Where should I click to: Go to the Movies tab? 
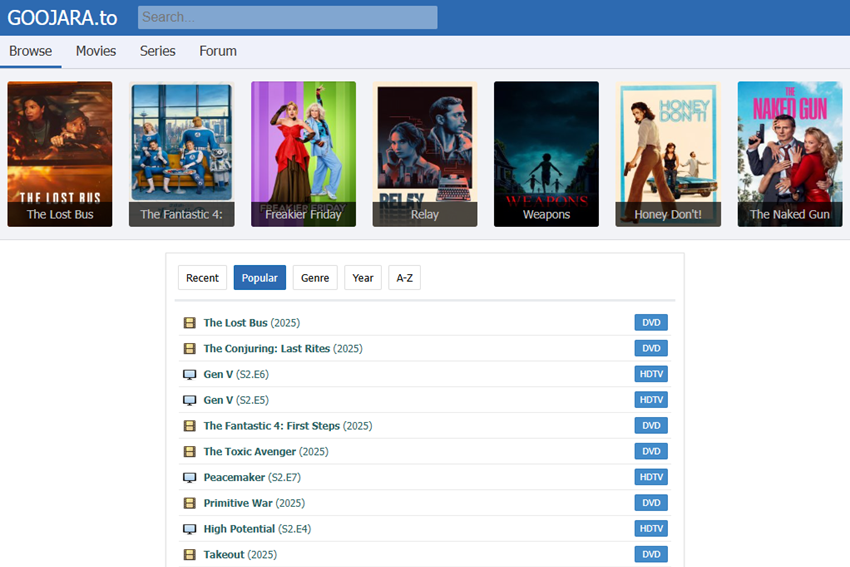click(x=96, y=51)
